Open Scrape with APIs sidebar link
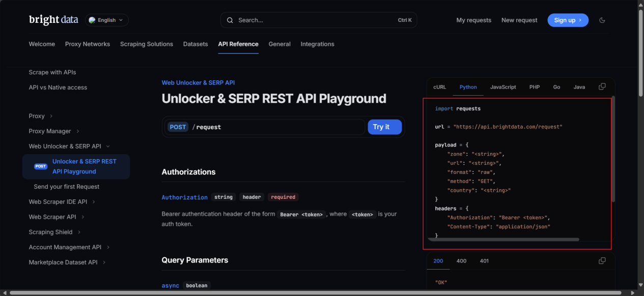The image size is (644, 296). click(52, 72)
